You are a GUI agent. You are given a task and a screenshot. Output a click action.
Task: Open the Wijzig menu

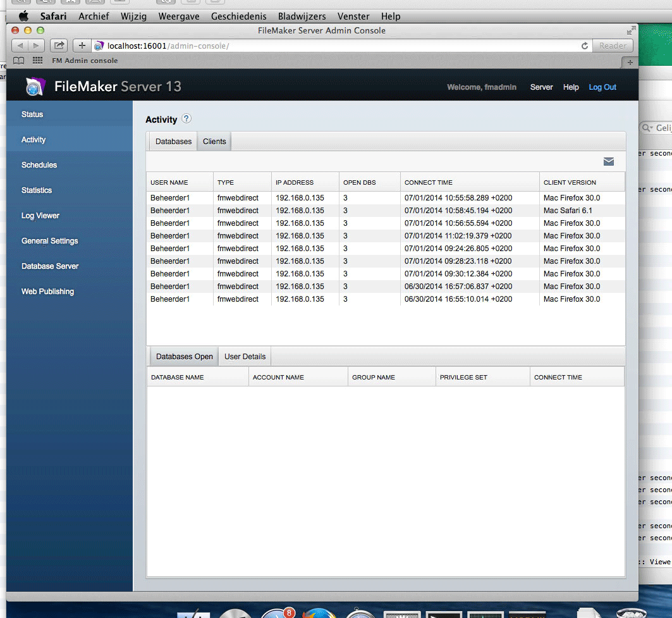click(x=133, y=16)
